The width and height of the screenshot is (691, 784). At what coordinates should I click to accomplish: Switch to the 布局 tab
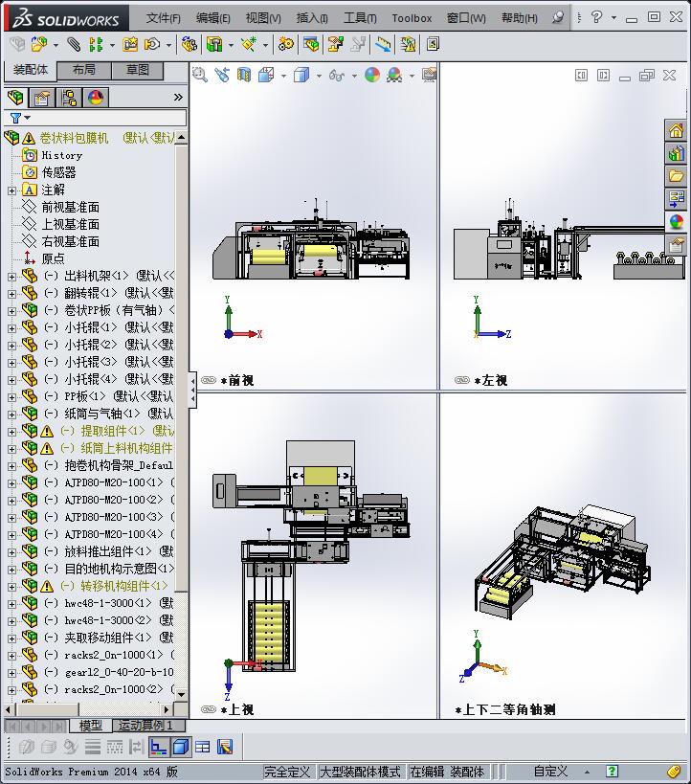click(x=83, y=70)
